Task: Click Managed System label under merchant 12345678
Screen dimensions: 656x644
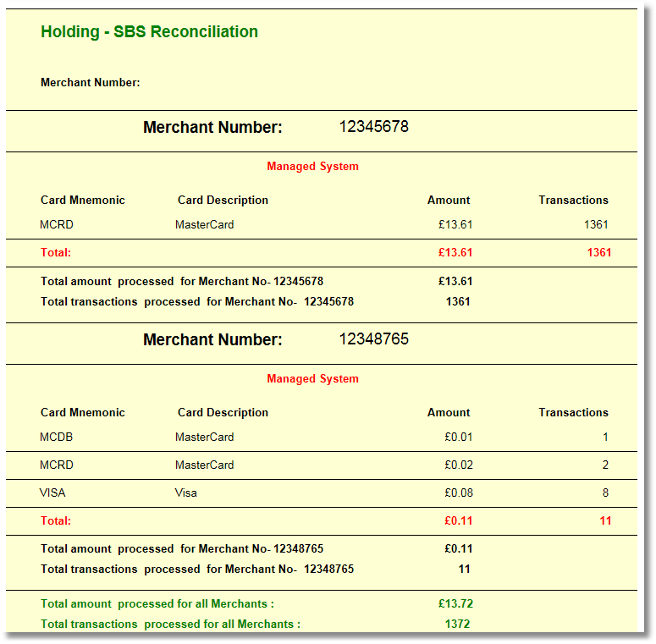Action: 312,167
